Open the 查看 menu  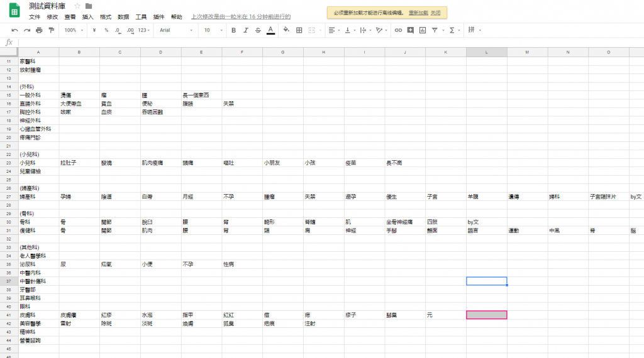(70, 17)
